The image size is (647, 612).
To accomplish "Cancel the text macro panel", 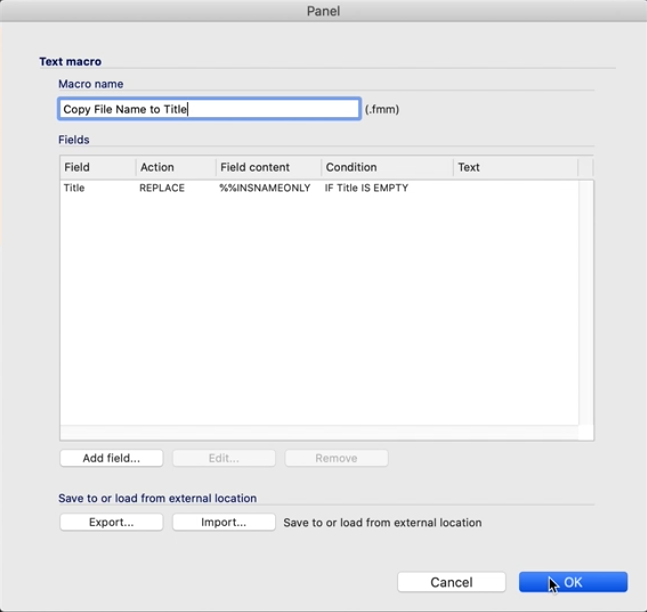I will (451, 582).
